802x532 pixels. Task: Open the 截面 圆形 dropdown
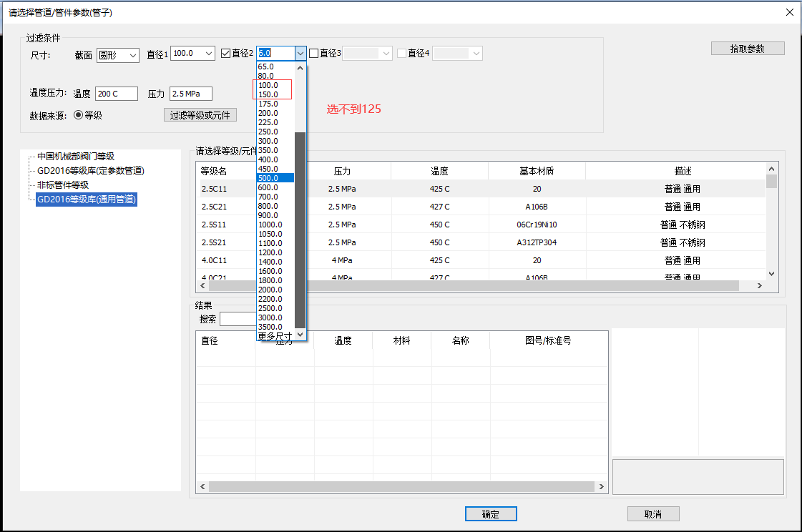[117, 55]
